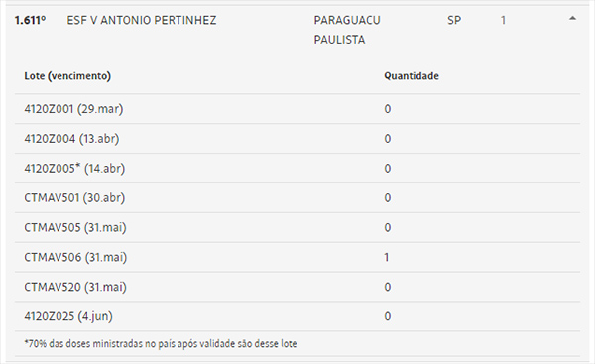Collapse the ESF V ANTONIO PERTINHEZ row arrow
The height and width of the screenshot is (364, 595).
click(572, 18)
